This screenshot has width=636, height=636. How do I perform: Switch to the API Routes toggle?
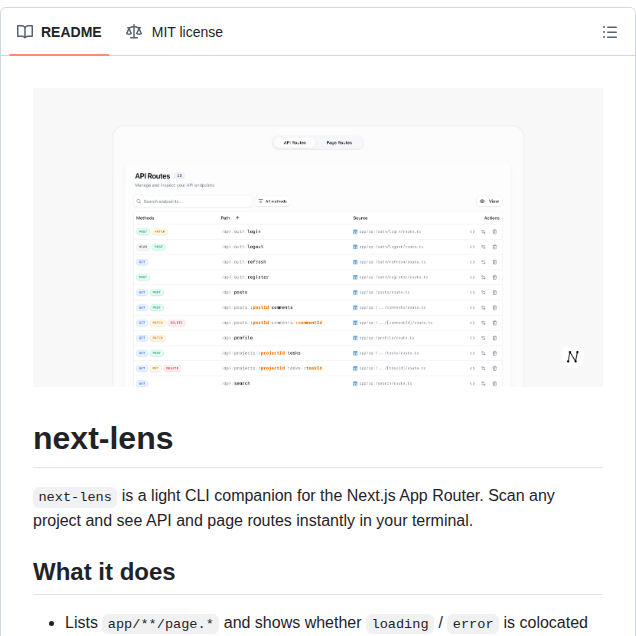coord(294,143)
